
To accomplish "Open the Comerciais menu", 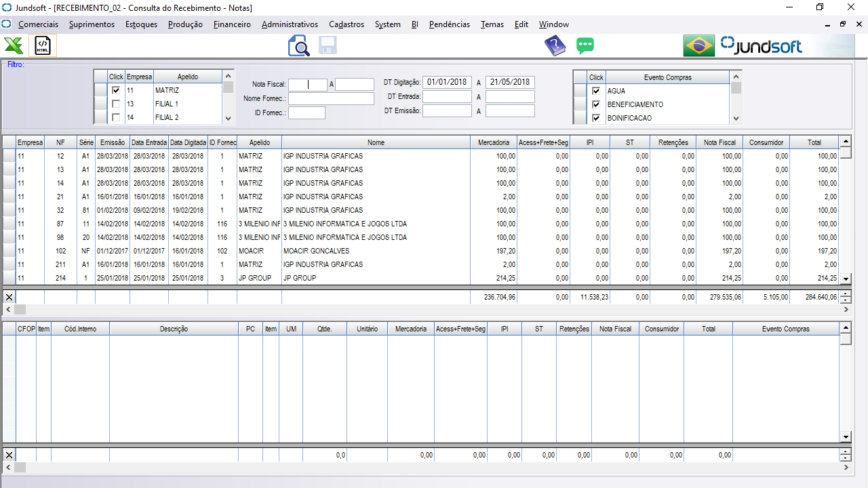I will click(x=38, y=24).
